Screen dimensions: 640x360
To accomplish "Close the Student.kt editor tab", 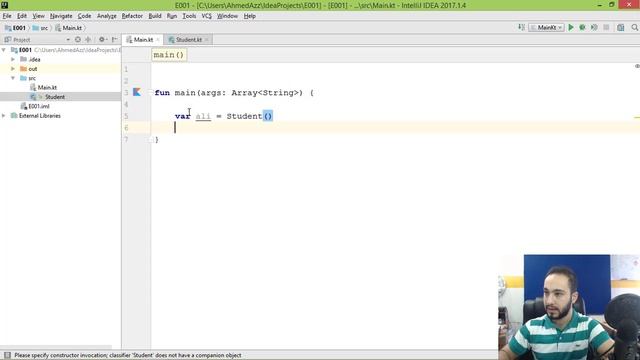I will coord(207,40).
